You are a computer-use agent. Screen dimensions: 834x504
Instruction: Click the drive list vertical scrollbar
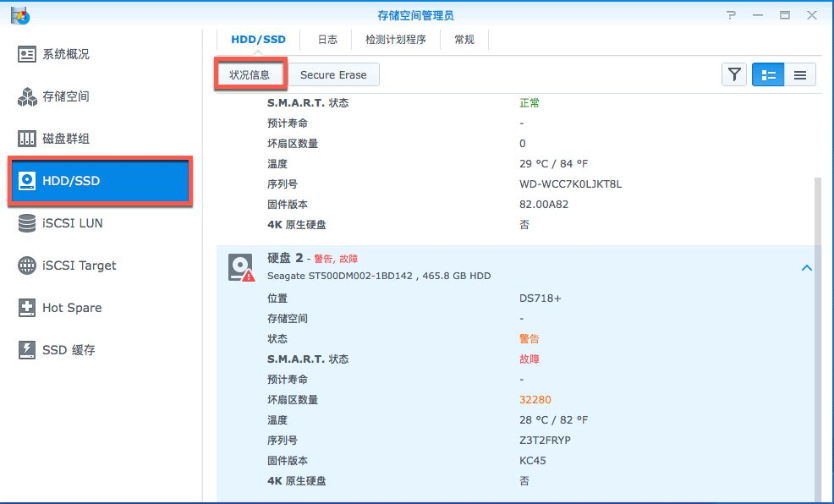[818, 340]
